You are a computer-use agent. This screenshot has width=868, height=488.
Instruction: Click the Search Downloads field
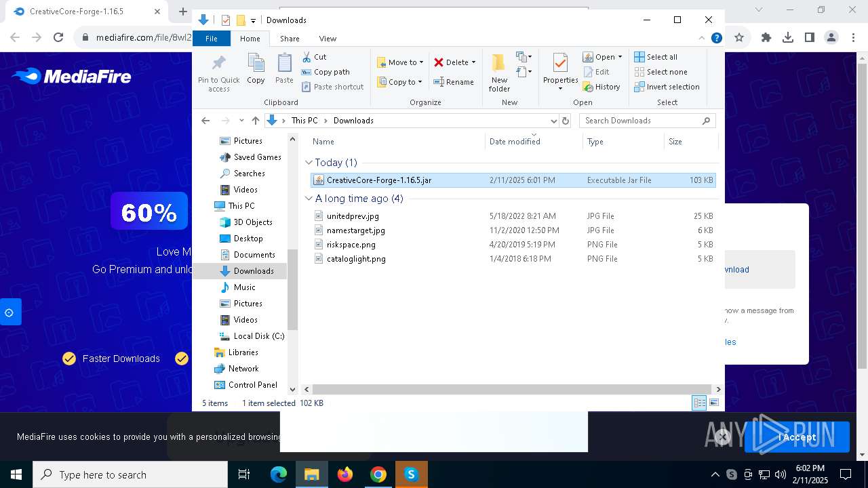coord(647,121)
